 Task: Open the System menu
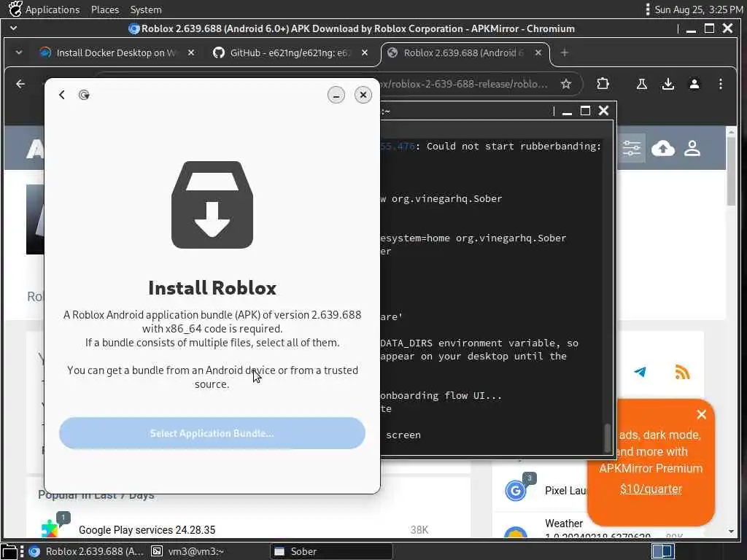tap(146, 9)
